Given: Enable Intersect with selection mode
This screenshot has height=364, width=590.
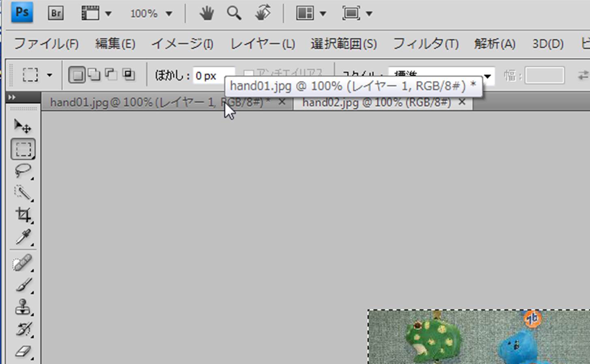Looking at the screenshot, I should tap(129, 75).
